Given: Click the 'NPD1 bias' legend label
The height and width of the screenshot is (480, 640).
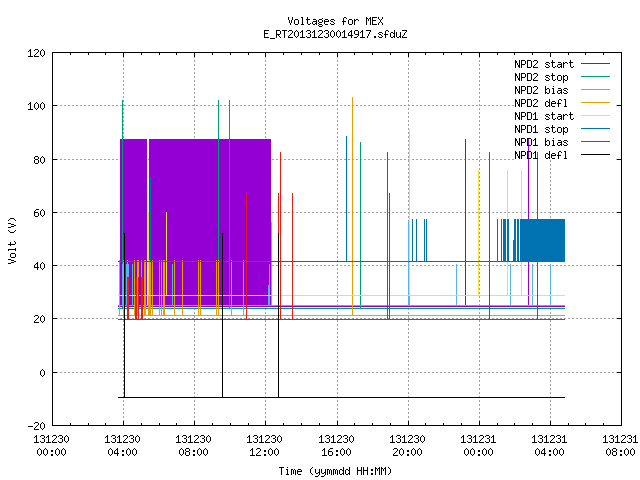Looking at the screenshot, I should pyautogui.click(x=541, y=142).
